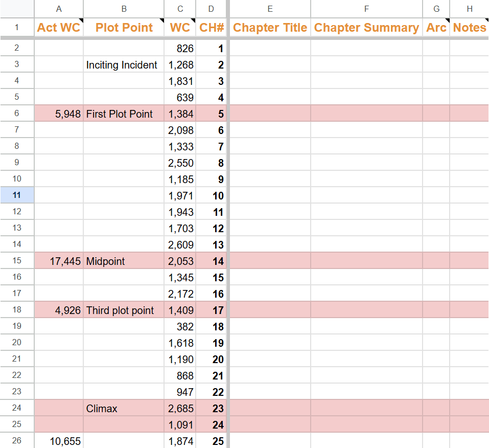Viewport: 489px width, 448px height.
Task: Select column F header
Action: 366,9
